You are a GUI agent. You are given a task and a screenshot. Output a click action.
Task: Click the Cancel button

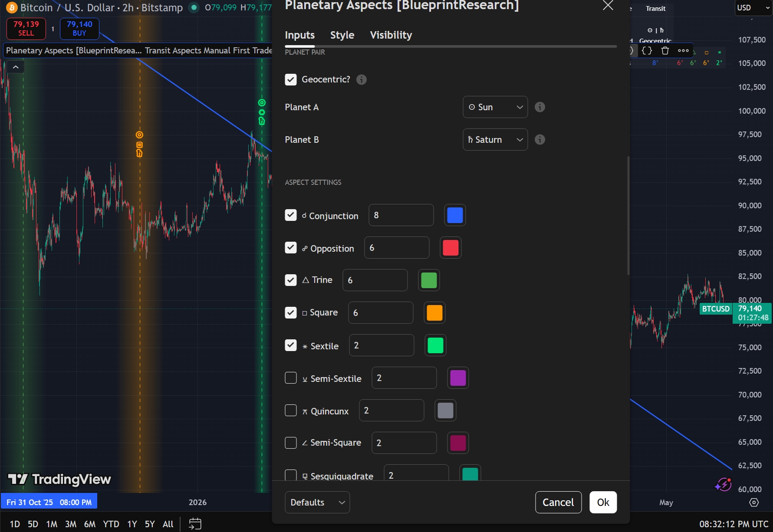click(558, 502)
